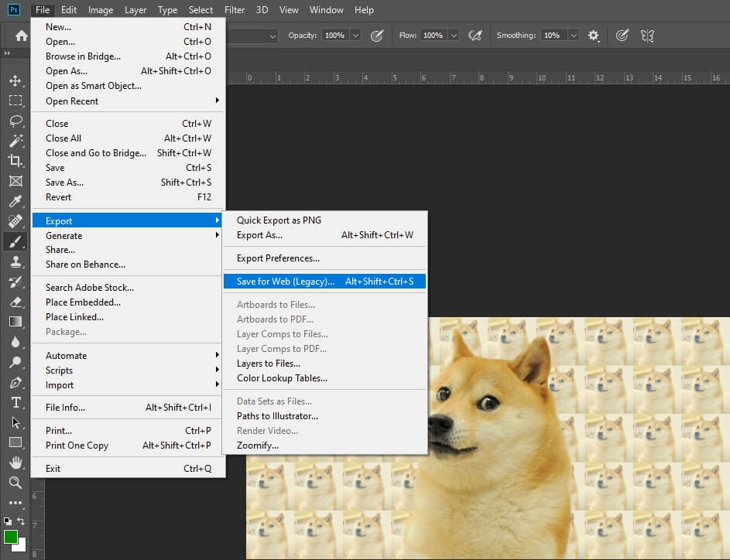Select the Dodge tool
Image resolution: width=730 pixels, height=560 pixels.
coord(15,362)
